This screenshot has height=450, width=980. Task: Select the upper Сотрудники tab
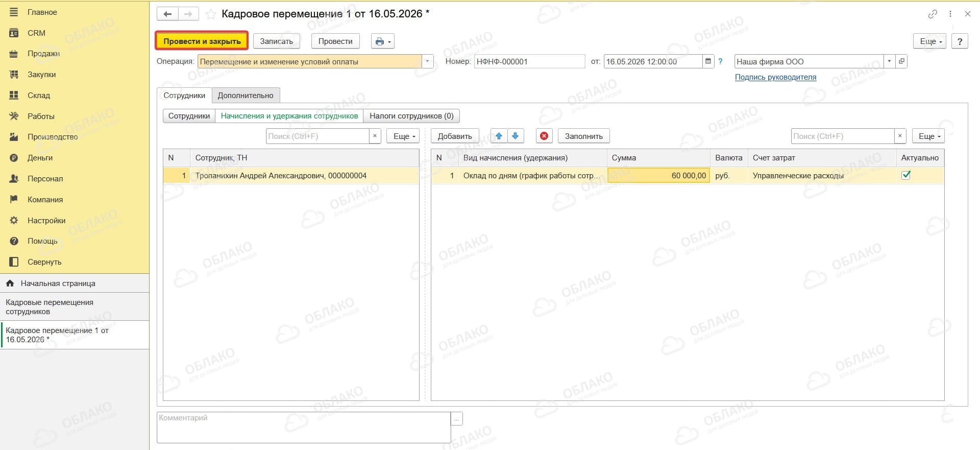pos(184,96)
